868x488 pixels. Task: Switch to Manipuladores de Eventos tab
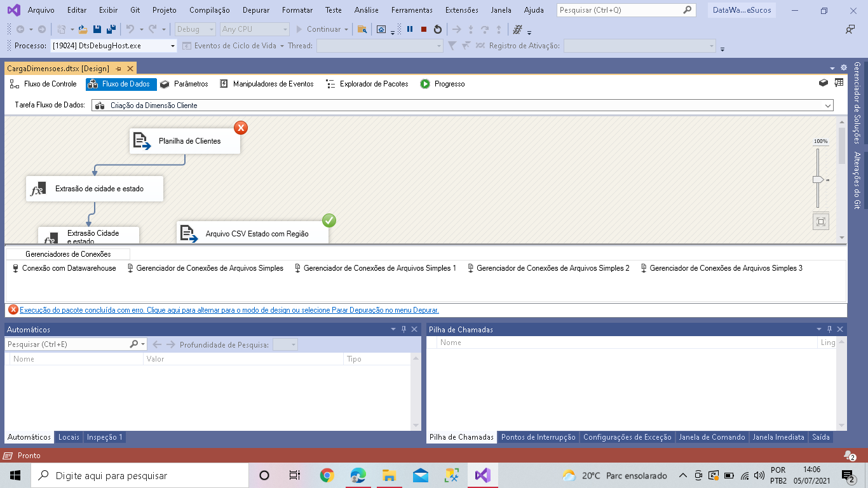click(x=267, y=84)
